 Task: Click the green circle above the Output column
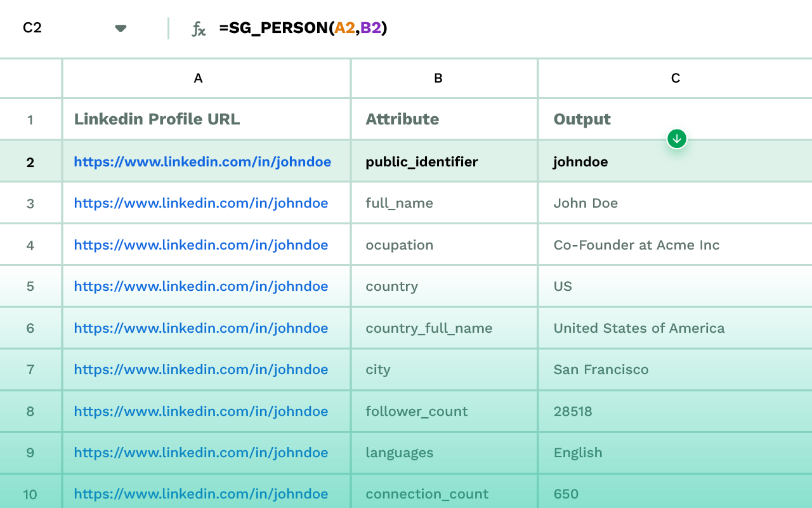click(x=676, y=138)
